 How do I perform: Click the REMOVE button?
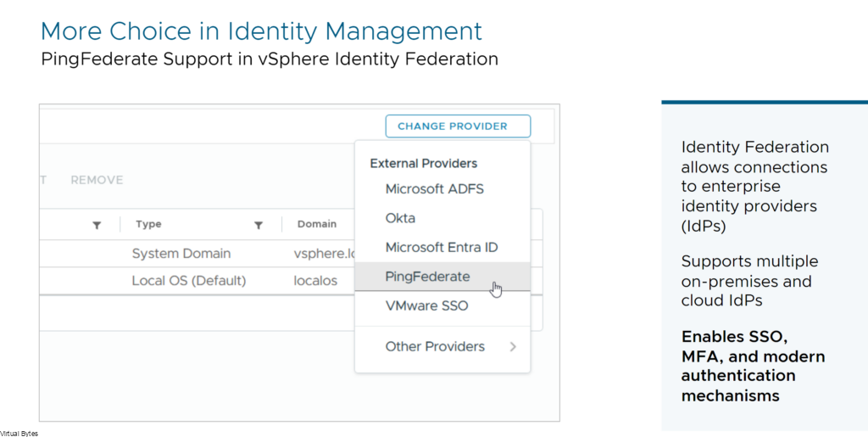coord(97,180)
